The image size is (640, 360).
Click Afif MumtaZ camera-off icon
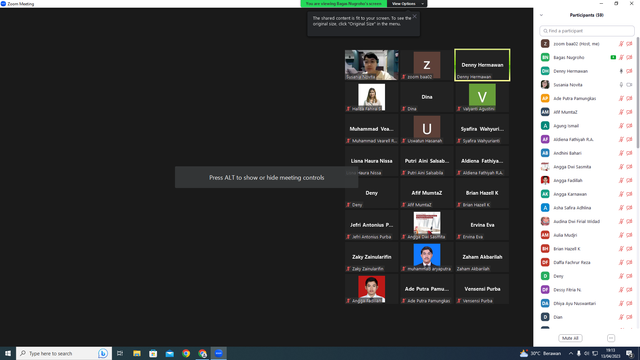point(629,112)
